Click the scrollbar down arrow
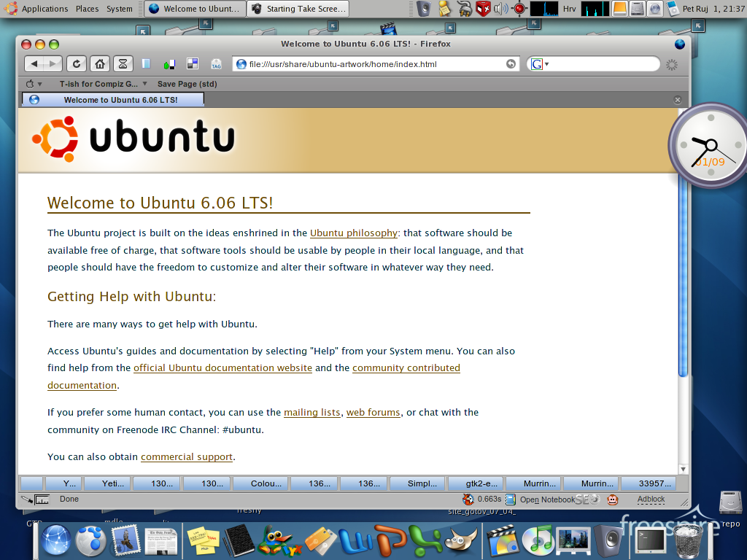The height and width of the screenshot is (560, 747). [683, 469]
